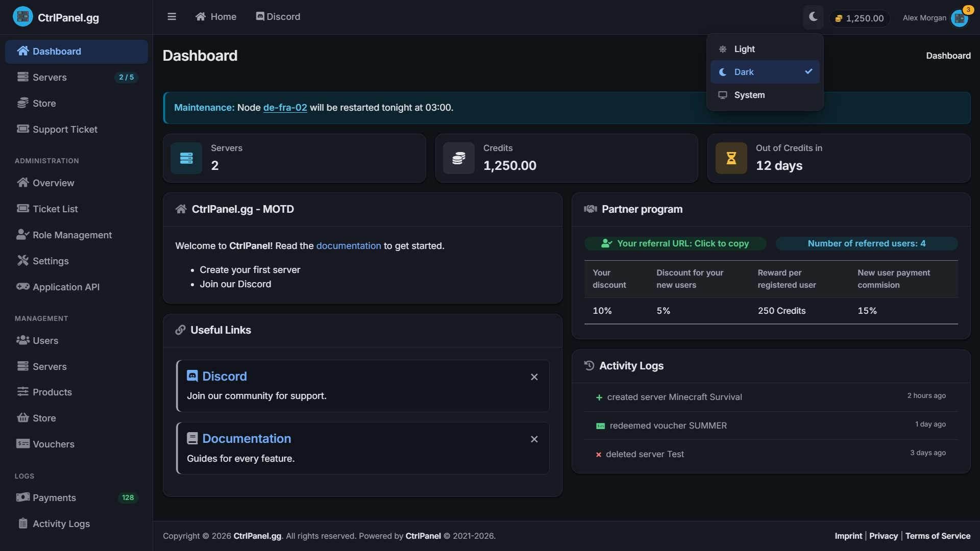Copy the referral URL

click(x=675, y=244)
